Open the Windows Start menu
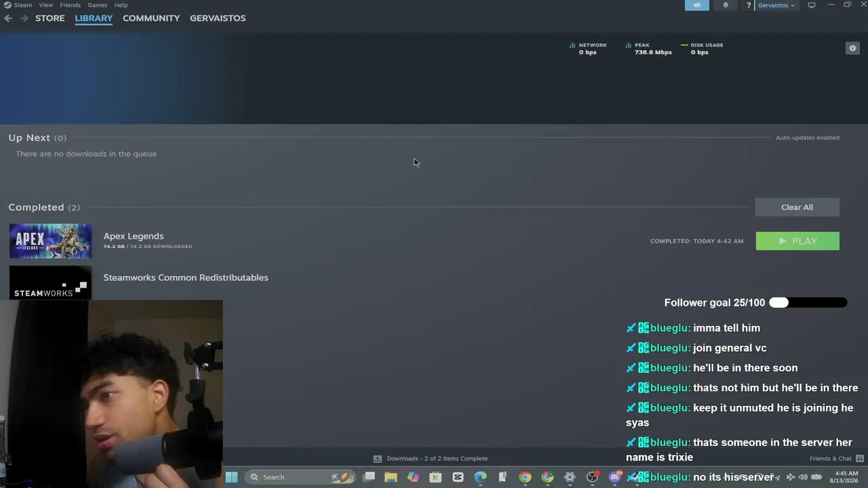 (231, 477)
